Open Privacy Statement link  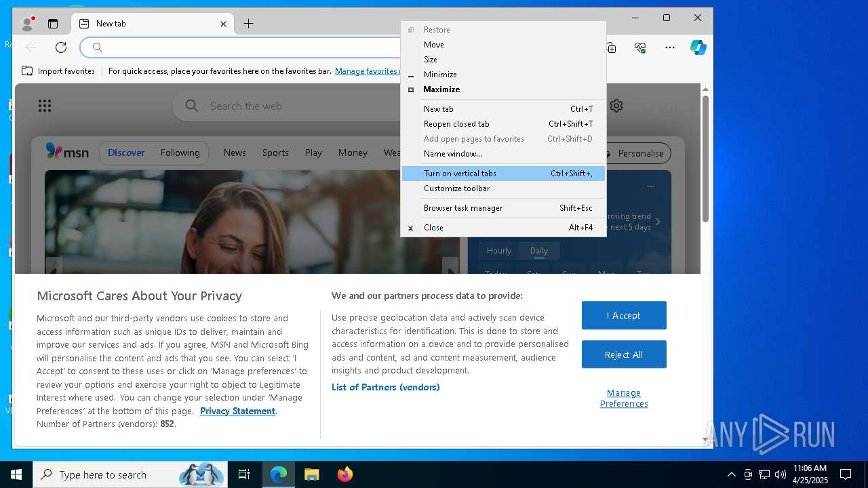[237, 411]
